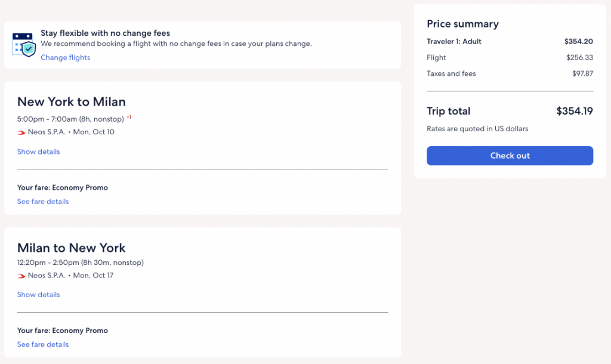Select the Traveler 1: Adult label
The height and width of the screenshot is (364, 611).
454,42
